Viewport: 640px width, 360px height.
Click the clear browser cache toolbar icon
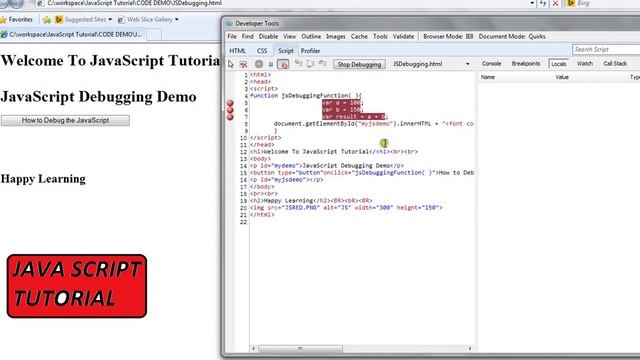pos(243,64)
